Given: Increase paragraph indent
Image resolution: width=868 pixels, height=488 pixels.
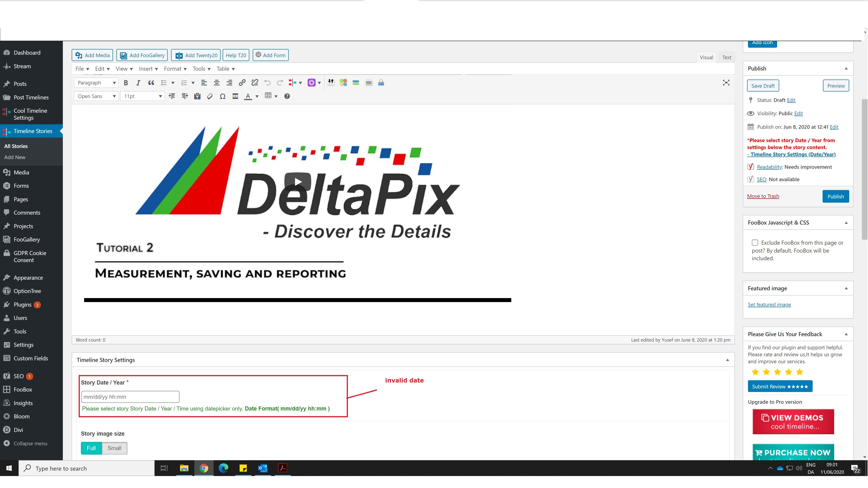Looking at the screenshot, I should pos(185,96).
